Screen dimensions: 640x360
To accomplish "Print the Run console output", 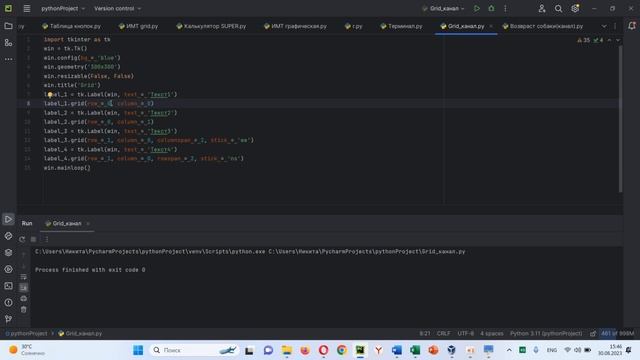I will [24, 298].
